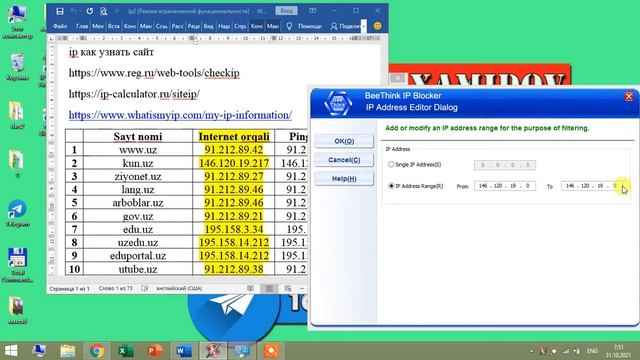Save the Word document with floppy icon
Screen dimensions: 640x360
[x=60, y=11]
